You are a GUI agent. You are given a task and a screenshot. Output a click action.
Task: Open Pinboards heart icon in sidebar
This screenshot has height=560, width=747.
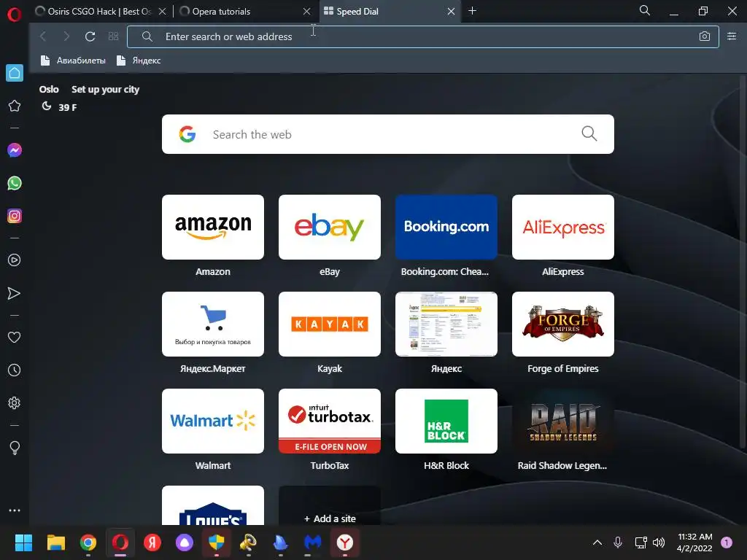(x=15, y=337)
